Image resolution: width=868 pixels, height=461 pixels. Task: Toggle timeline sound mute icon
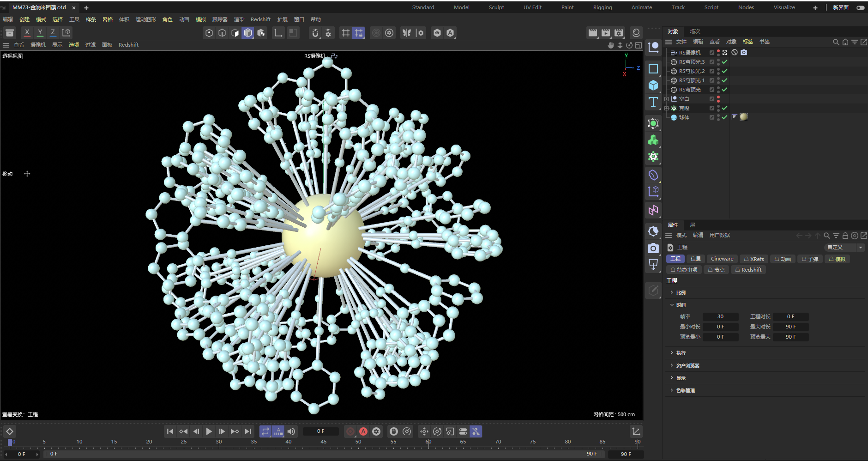pyautogui.click(x=291, y=431)
